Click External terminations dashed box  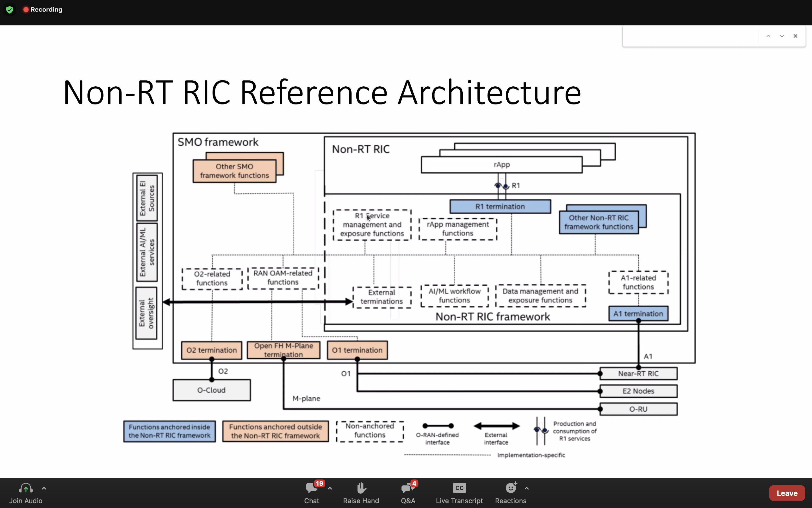381,297
